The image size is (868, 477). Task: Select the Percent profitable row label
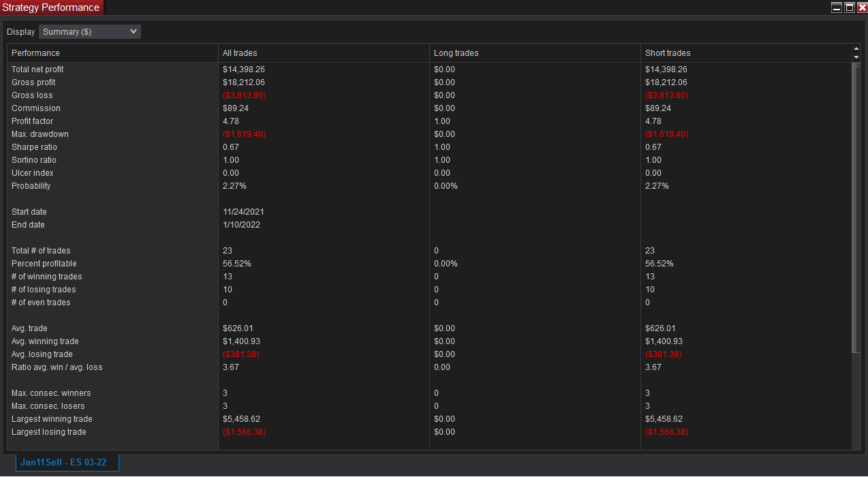[x=44, y=264]
